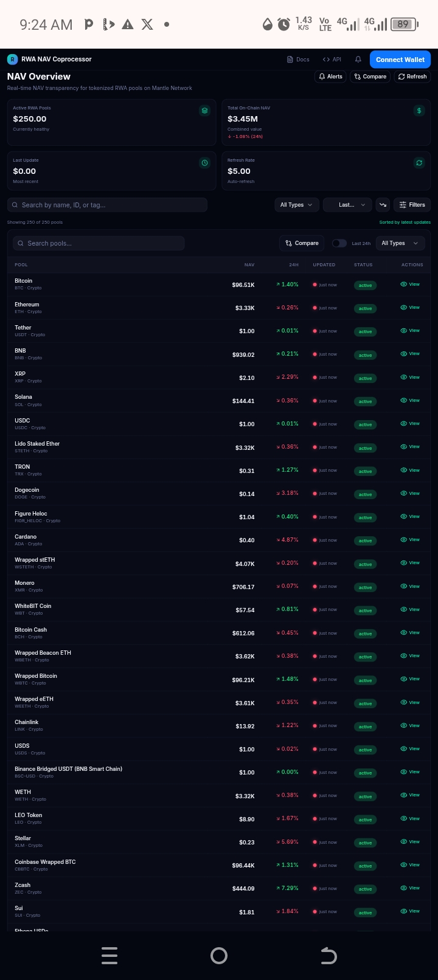Expand the All Types dropdown in pools table

(x=400, y=243)
